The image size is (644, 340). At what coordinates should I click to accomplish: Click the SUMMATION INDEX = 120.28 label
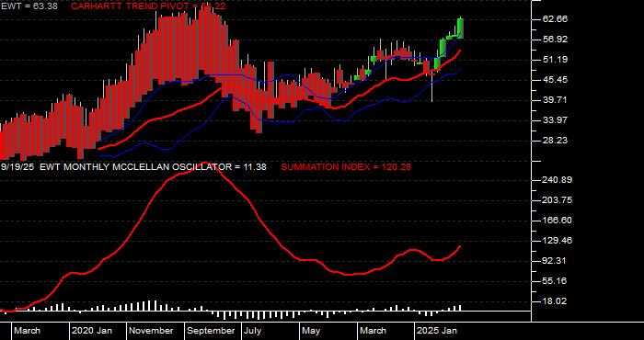(x=346, y=167)
